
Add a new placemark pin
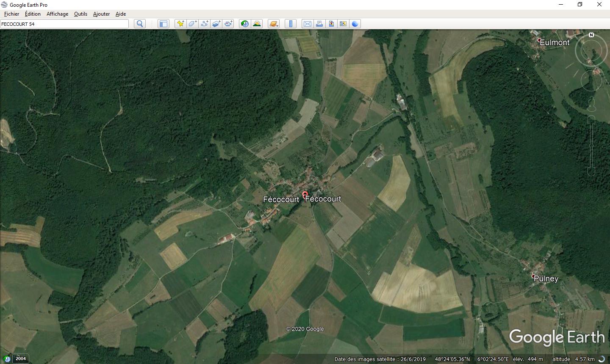tap(180, 24)
